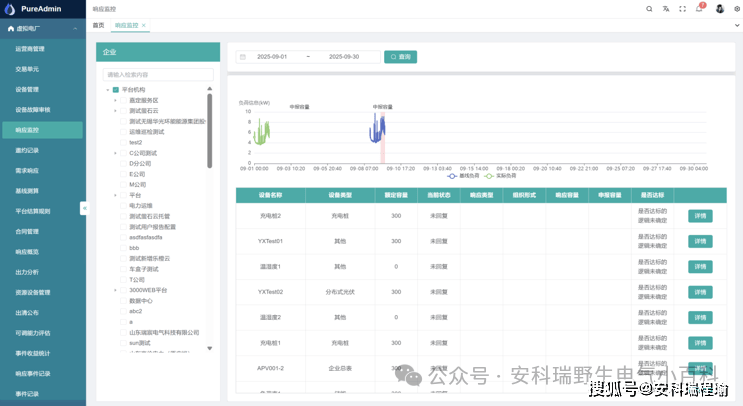743x406 pixels.
Task: Expand the 测试萤石云 tree node
Action: 115,111
